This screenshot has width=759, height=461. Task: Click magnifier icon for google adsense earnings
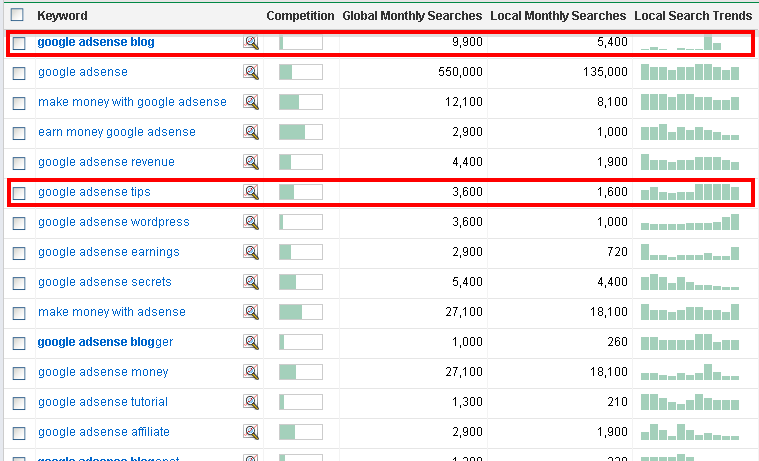click(x=251, y=252)
